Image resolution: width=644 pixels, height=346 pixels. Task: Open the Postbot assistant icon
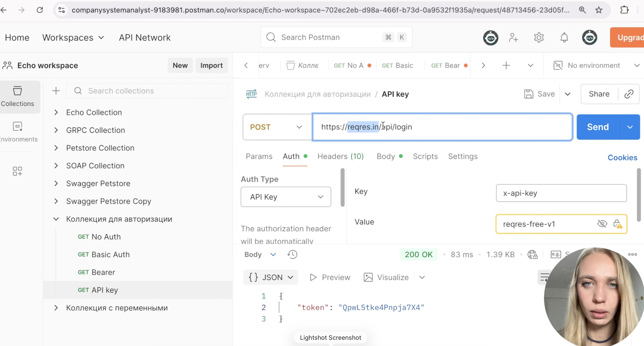point(490,38)
